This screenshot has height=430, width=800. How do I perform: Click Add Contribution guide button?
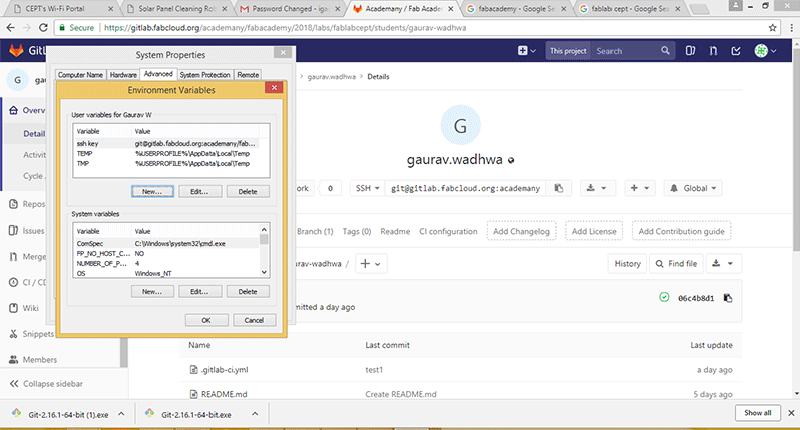click(x=681, y=231)
